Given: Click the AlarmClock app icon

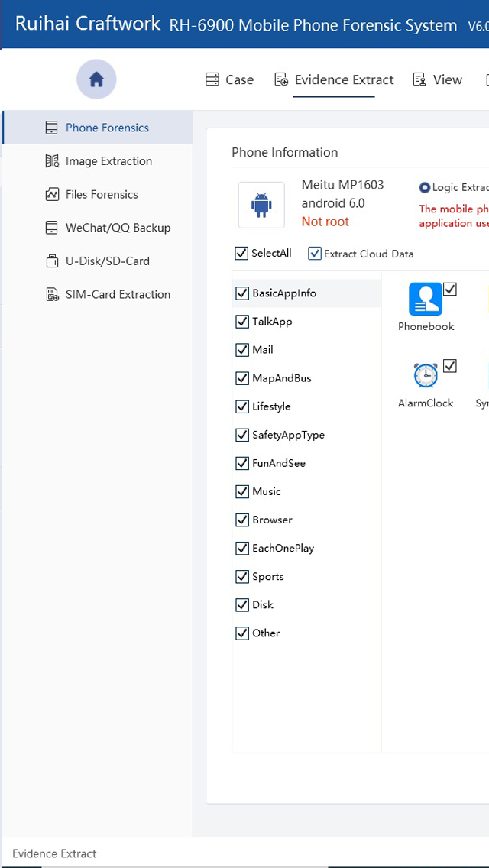Looking at the screenshot, I should pyautogui.click(x=426, y=376).
